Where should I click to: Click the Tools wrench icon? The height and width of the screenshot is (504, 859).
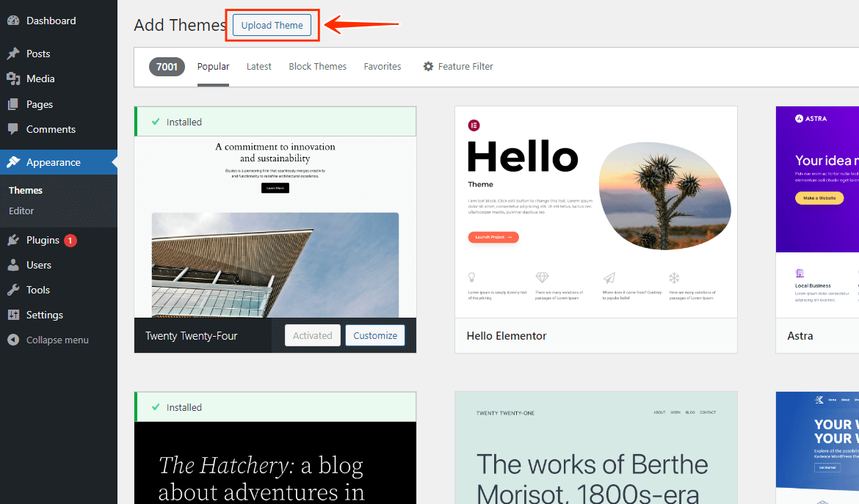[14, 290]
